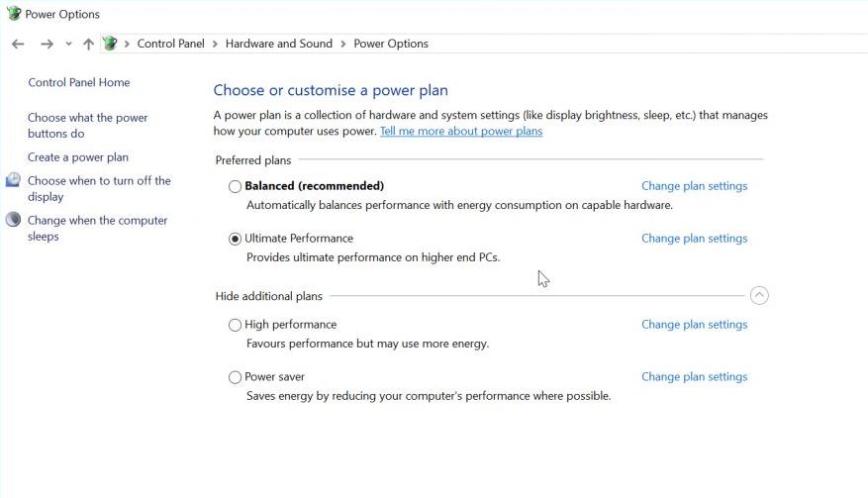Open Tell me more about power plans

[x=461, y=131]
